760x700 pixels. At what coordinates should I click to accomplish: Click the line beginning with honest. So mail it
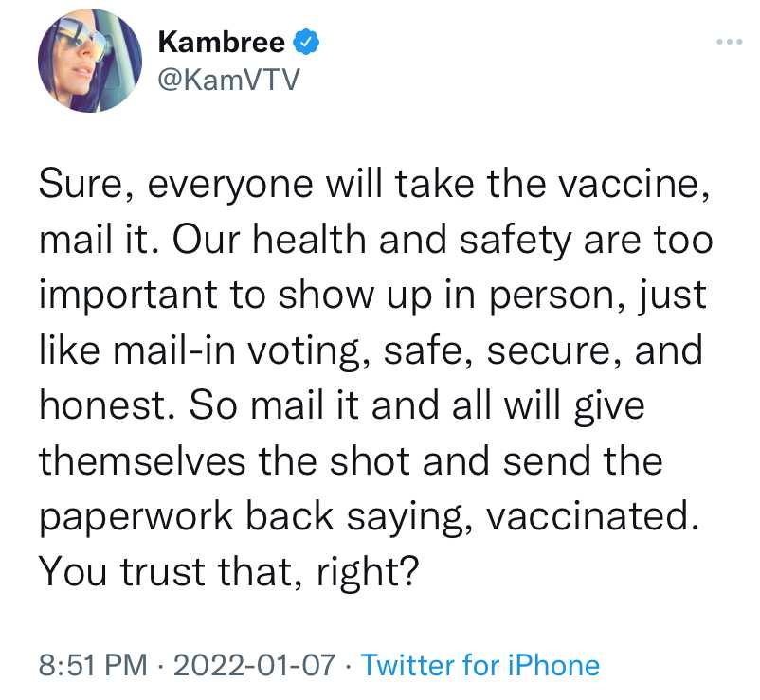342,406
